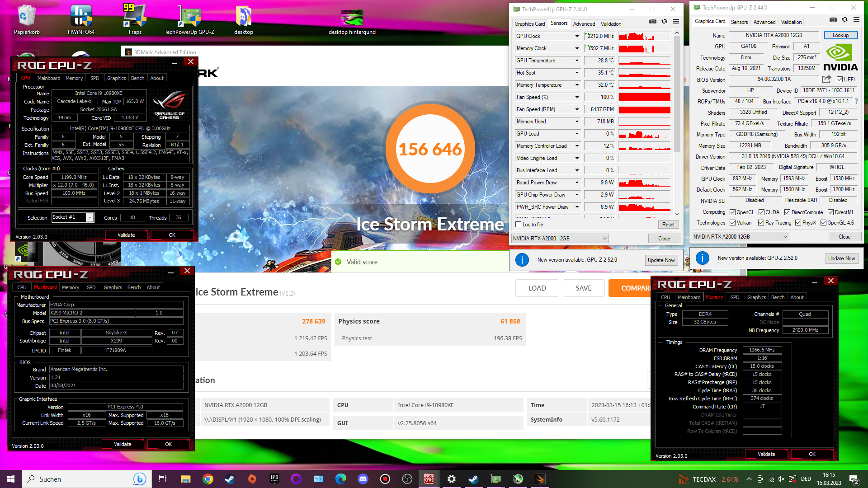Select HWiNFO64 desktop shortcut

[x=81, y=19]
